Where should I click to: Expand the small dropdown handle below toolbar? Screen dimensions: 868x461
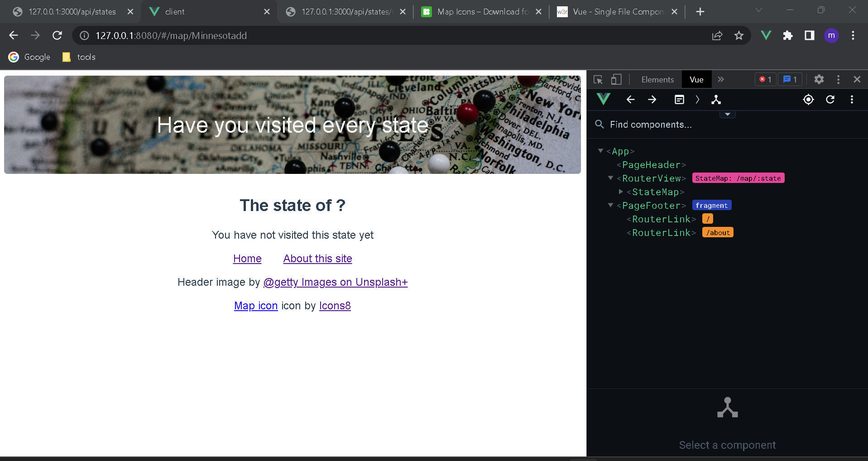click(728, 115)
